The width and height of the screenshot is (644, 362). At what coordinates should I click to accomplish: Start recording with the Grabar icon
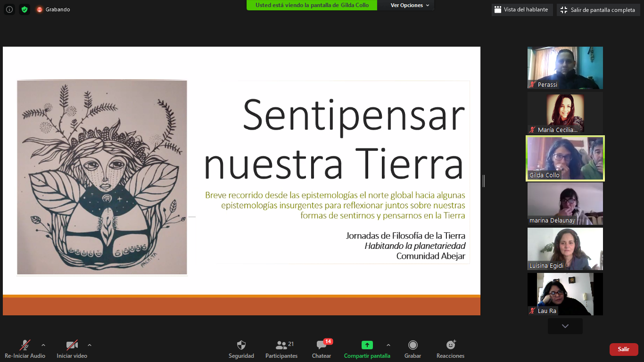(x=413, y=345)
